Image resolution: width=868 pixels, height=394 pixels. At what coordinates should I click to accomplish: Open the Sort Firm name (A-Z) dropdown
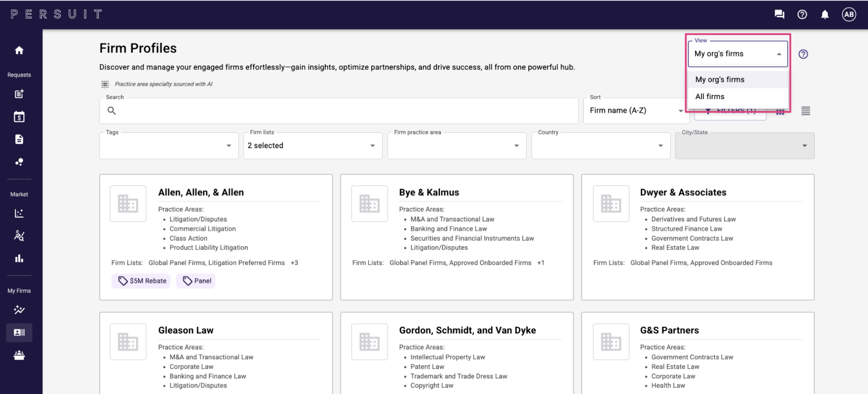pos(636,111)
